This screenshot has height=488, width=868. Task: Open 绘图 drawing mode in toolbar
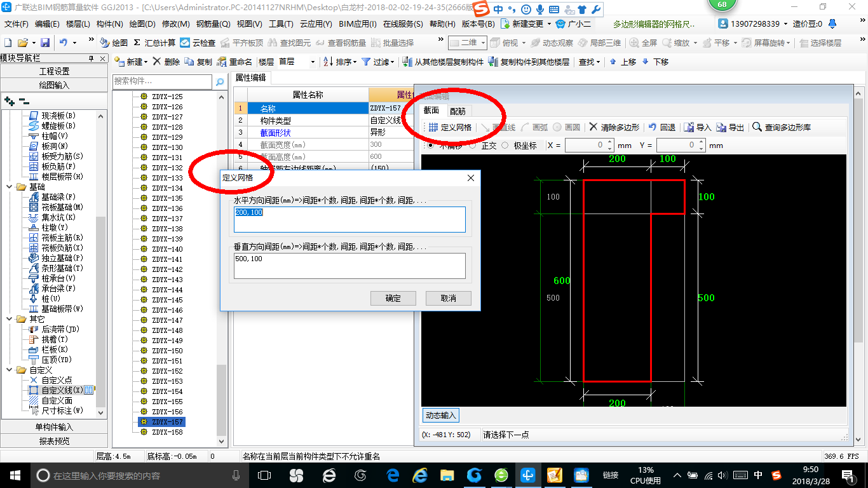click(114, 43)
